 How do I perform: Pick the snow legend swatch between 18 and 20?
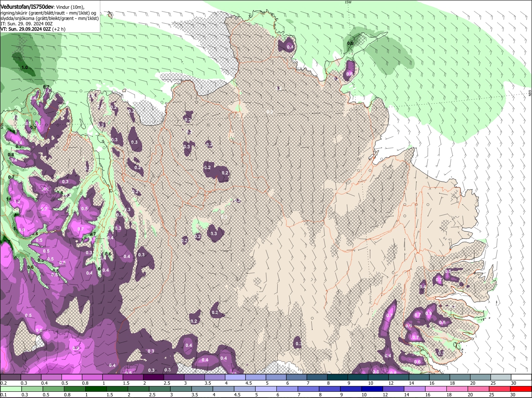(460, 377)
